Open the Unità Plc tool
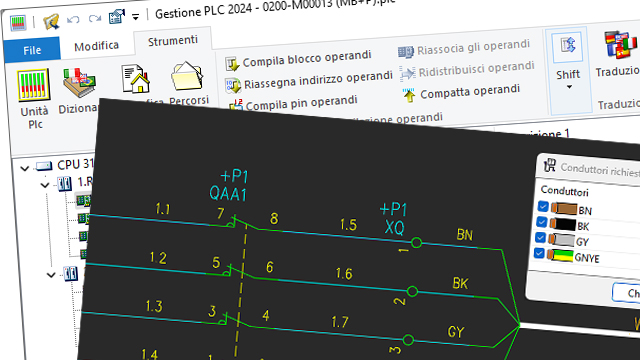The width and height of the screenshot is (640, 360). (x=34, y=99)
